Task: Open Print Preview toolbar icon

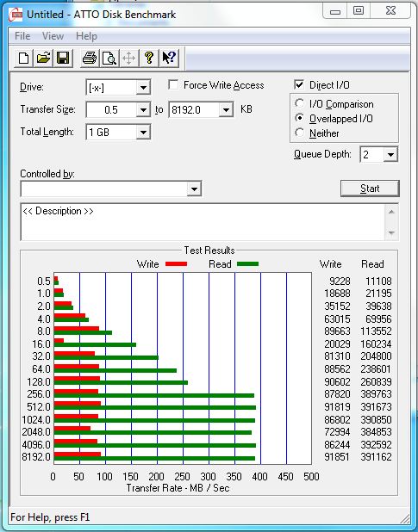Action: [x=109, y=58]
